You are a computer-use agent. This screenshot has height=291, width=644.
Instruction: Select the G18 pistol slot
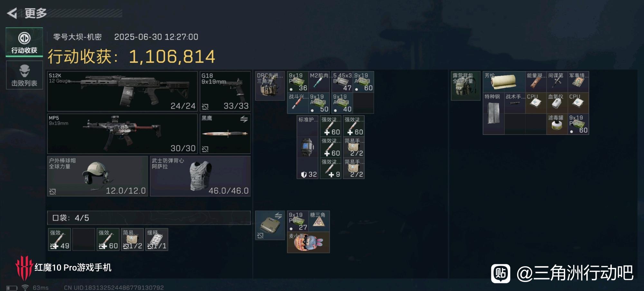coord(225,91)
